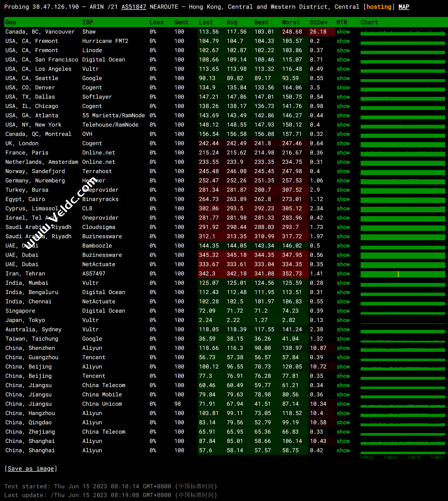The image size is (448, 501).
Task: Click the Worst column header
Action: tap(291, 22)
